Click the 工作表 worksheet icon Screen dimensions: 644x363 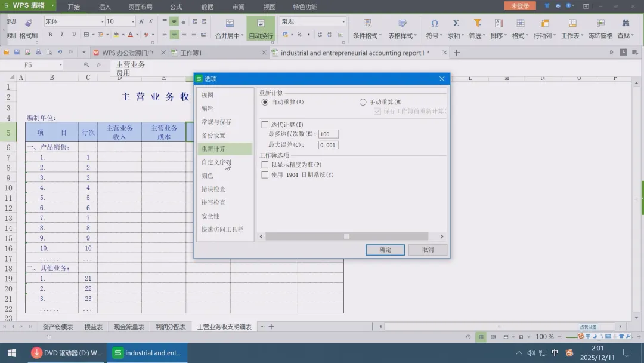pos(572,23)
